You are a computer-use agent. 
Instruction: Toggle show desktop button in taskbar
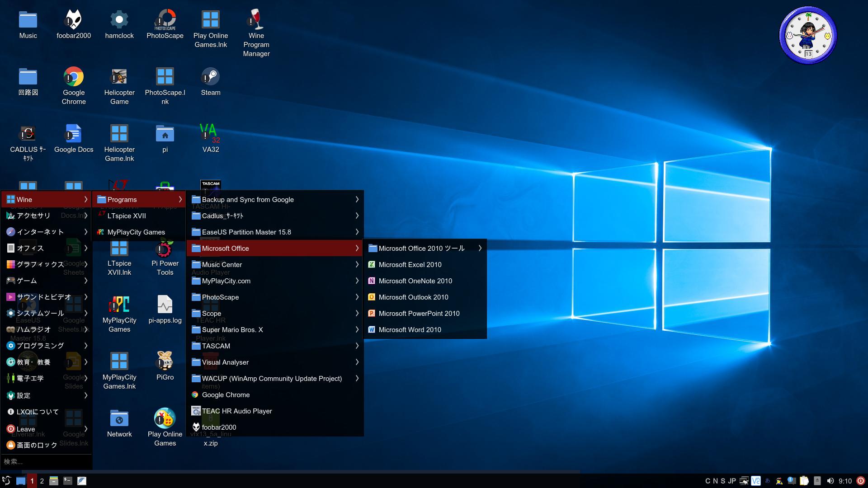(x=21, y=481)
